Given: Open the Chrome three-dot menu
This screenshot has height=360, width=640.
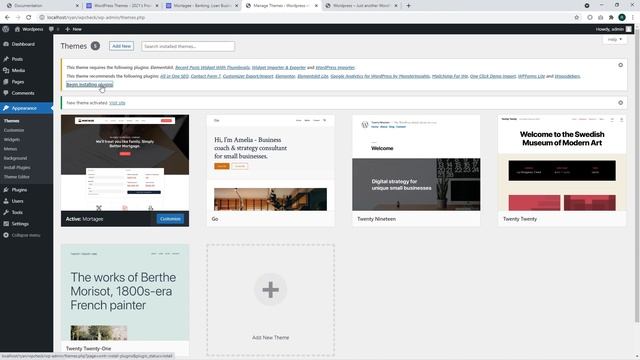Looking at the screenshot, I should click(x=633, y=18).
